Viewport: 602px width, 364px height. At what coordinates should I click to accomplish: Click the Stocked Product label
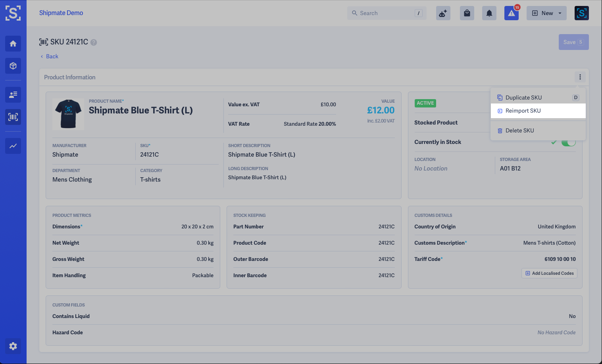pyautogui.click(x=436, y=123)
